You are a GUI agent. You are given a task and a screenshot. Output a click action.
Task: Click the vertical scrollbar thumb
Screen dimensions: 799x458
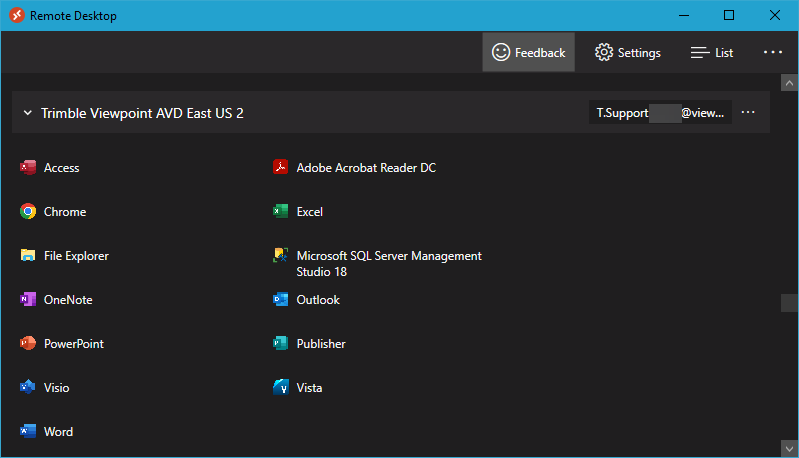click(789, 303)
